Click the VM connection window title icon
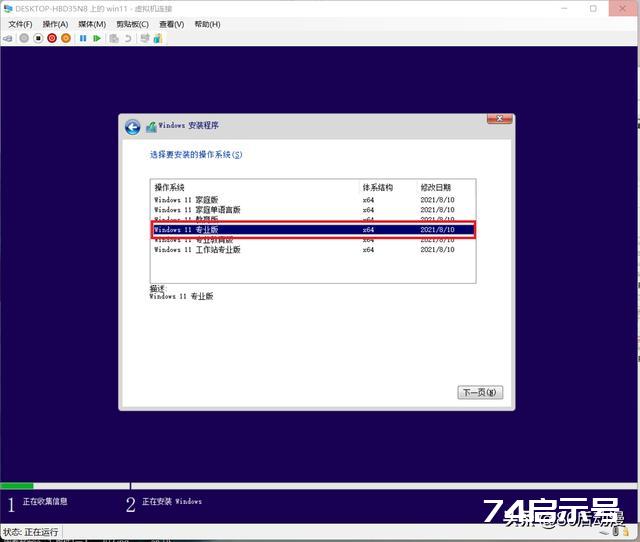 8,8
